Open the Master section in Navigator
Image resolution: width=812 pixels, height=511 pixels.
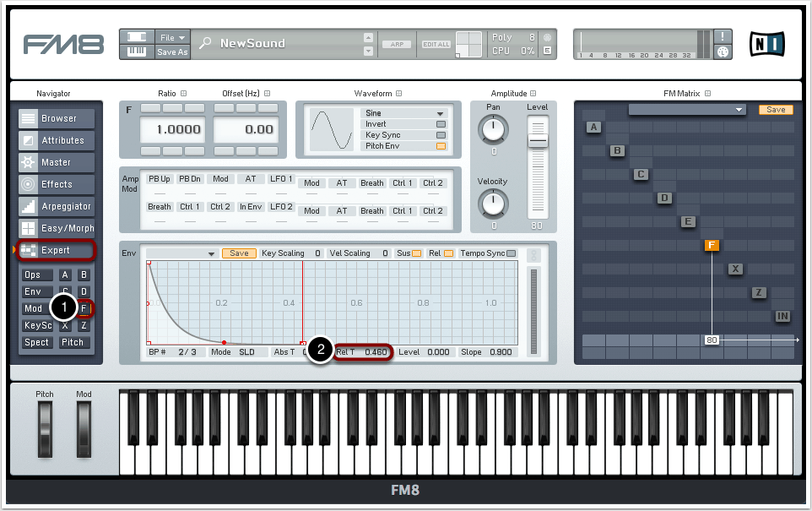click(x=57, y=163)
